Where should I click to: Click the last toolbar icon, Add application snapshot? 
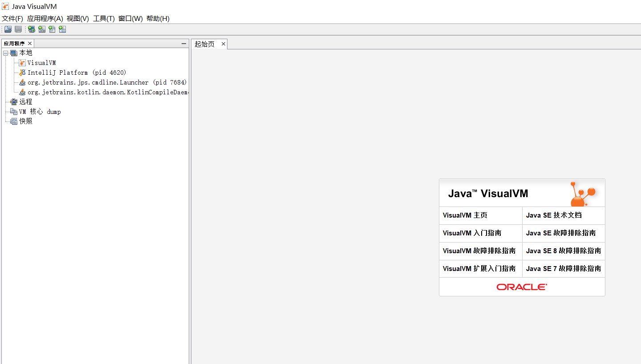[x=62, y=29]
